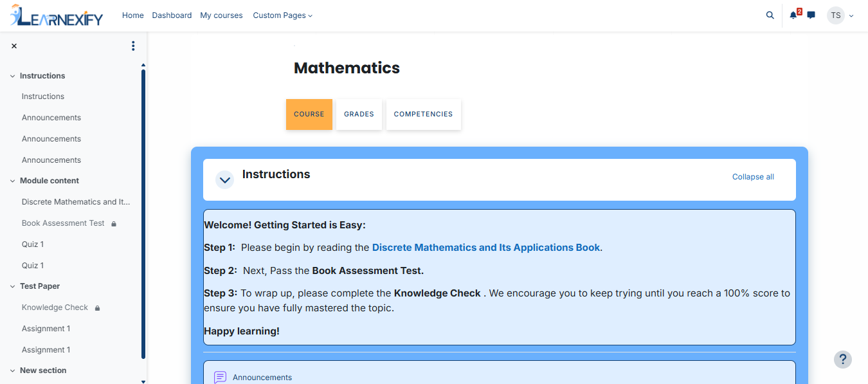Viewport: 868px width, 384px height.
Task: Collapse Test Paper section in sidebar
Action: pyautogui.click(x=12, y=286)
